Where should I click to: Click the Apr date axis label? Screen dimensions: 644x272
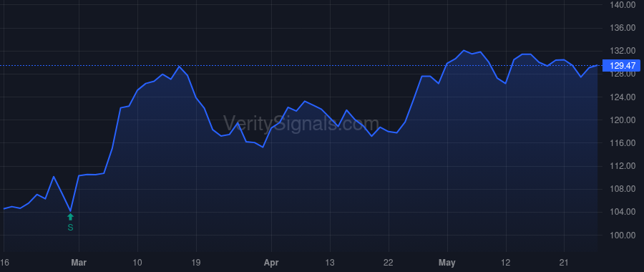pos(271,263)
